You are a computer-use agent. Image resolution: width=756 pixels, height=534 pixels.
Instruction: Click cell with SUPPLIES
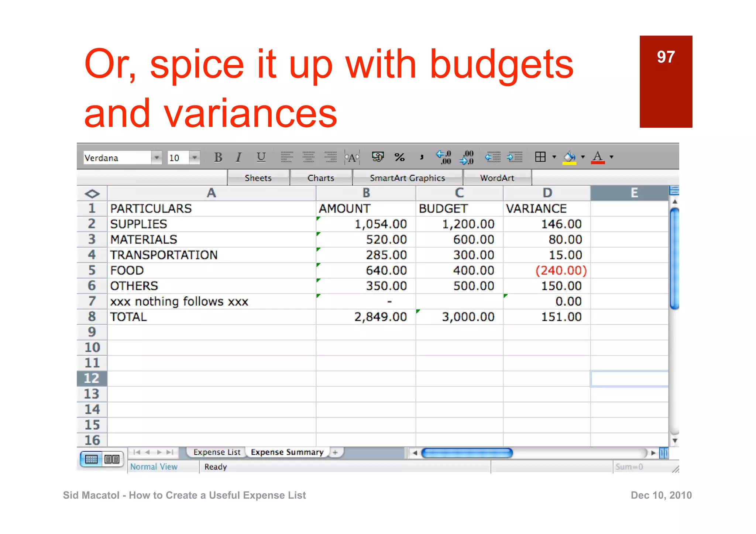click(x=212, y=224)
